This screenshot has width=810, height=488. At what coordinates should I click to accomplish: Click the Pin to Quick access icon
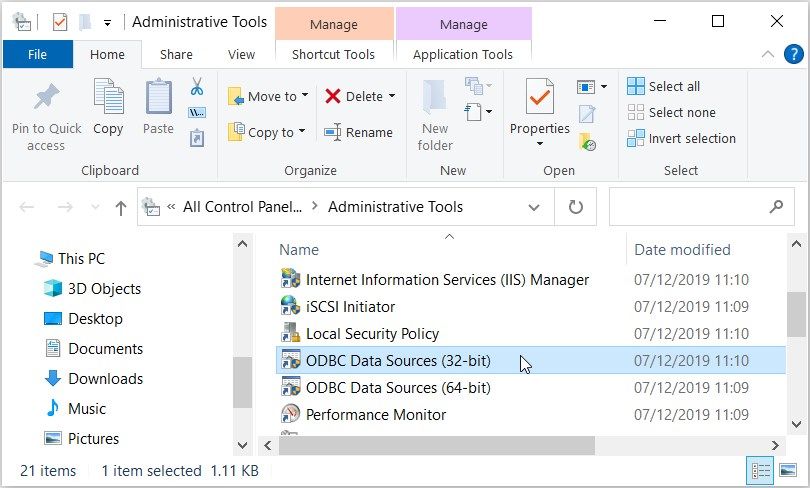coord(46,98)
